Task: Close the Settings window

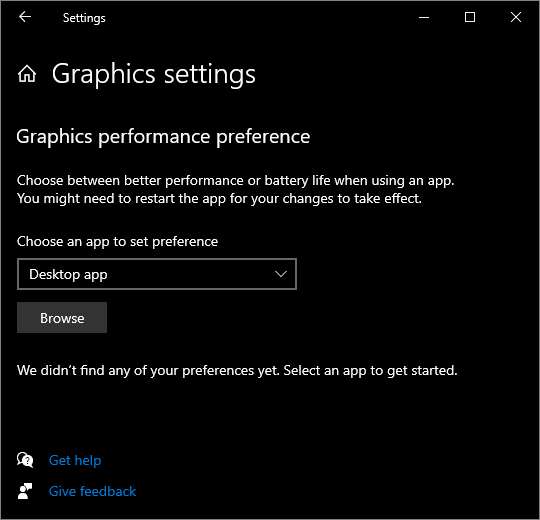Action: coord(516,17)
